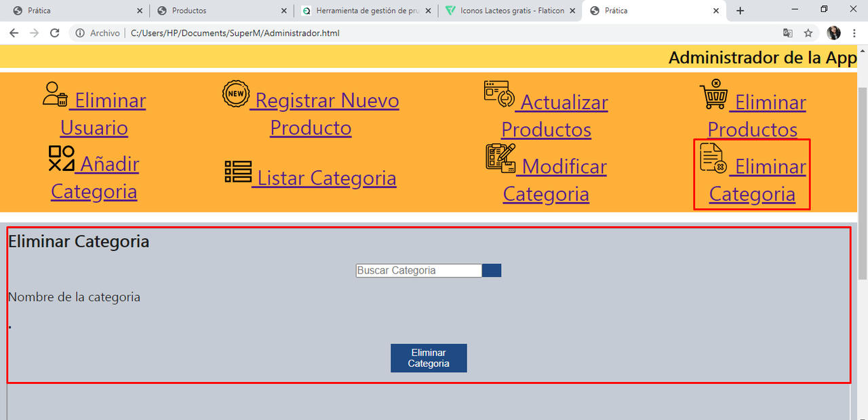Open the Añadir Categoria link
The image size is (868, 420).
click(94, 177)
